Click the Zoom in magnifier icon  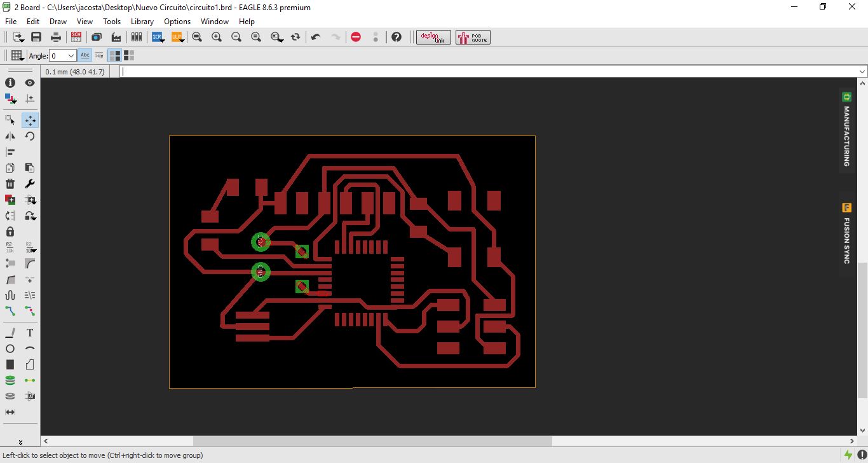coord(217,38)
